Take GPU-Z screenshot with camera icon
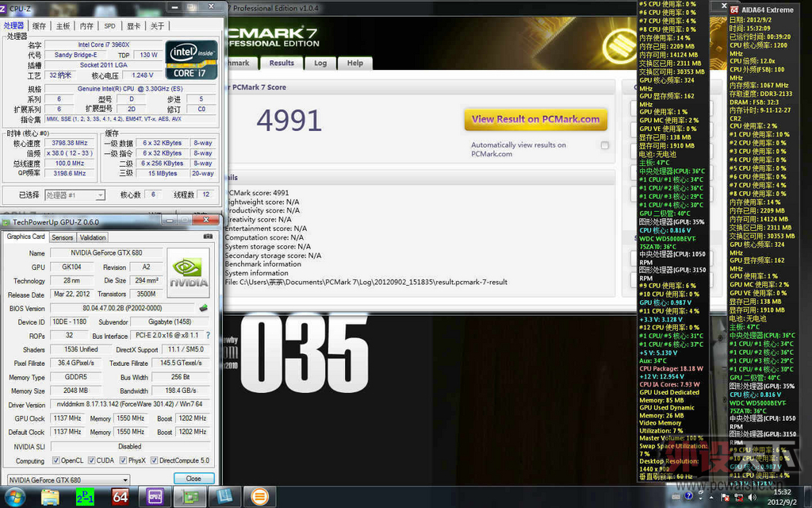This screenshot has height=508, width=812. coord(208,237)
